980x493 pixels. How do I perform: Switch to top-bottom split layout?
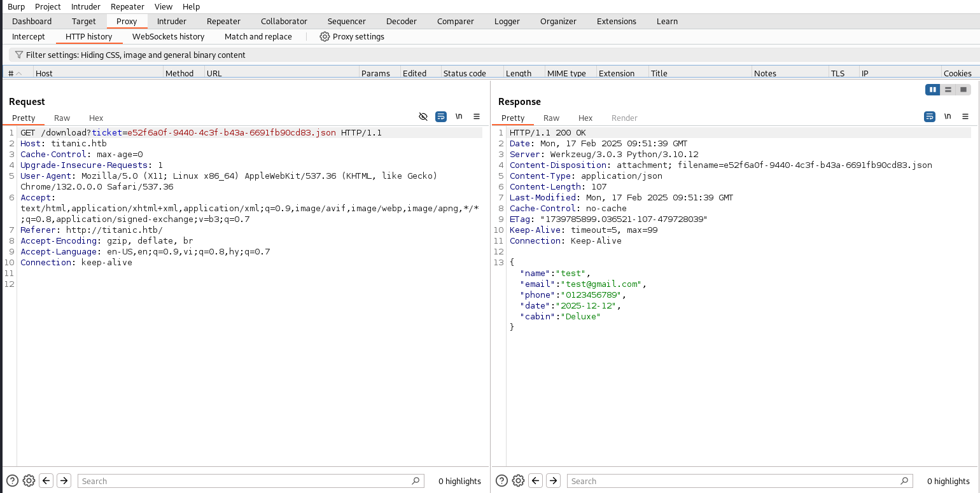point(948,90)
